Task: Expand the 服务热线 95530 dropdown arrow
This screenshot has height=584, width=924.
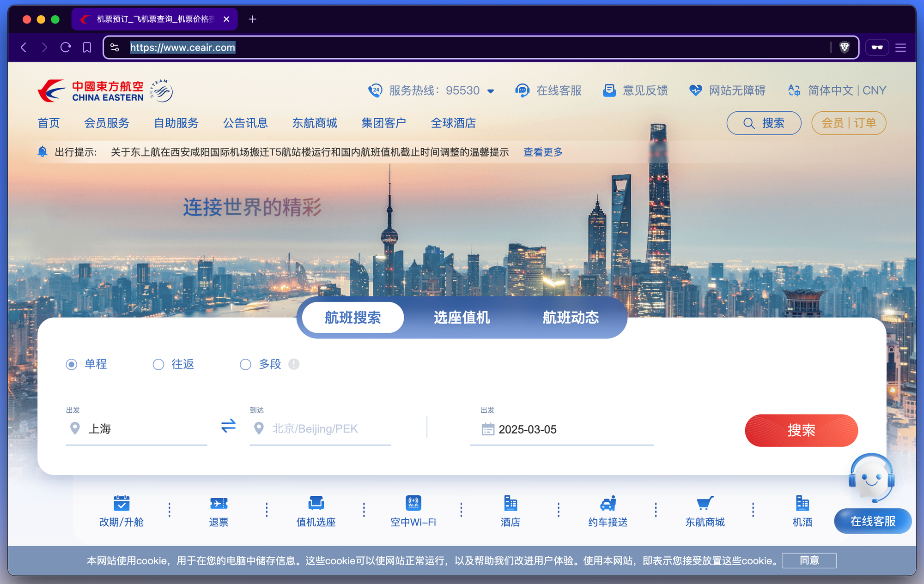Action: [491, 91]
